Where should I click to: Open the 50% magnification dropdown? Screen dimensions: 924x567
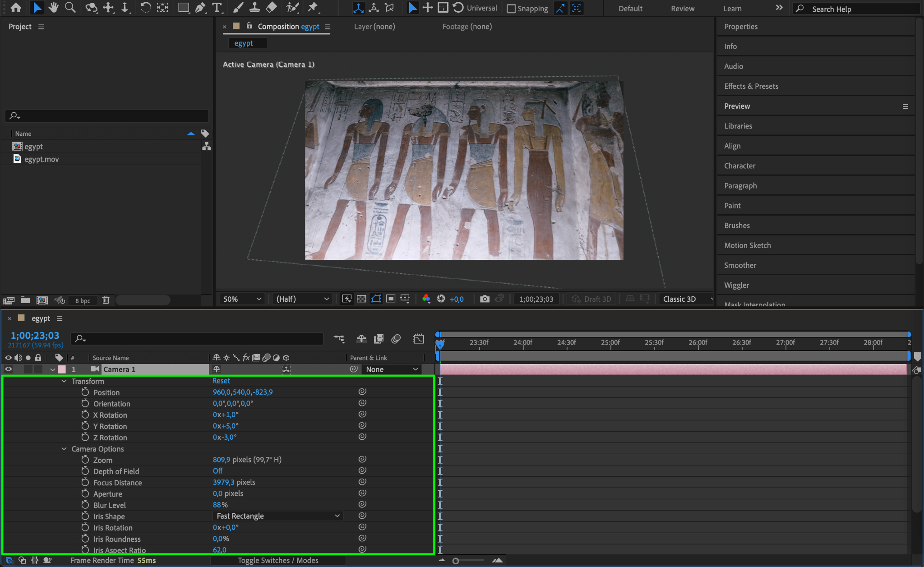242,299
